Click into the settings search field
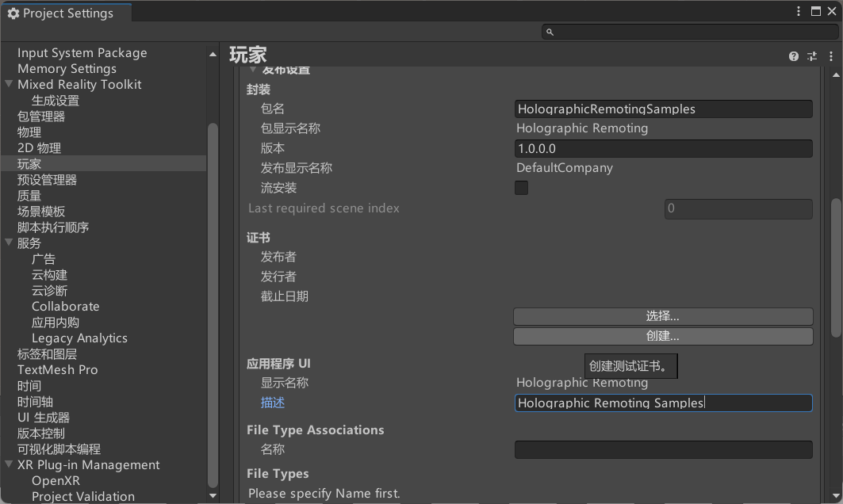Viewport: 843px width, 504px height. pyautogui.click(x=690, y=32)
